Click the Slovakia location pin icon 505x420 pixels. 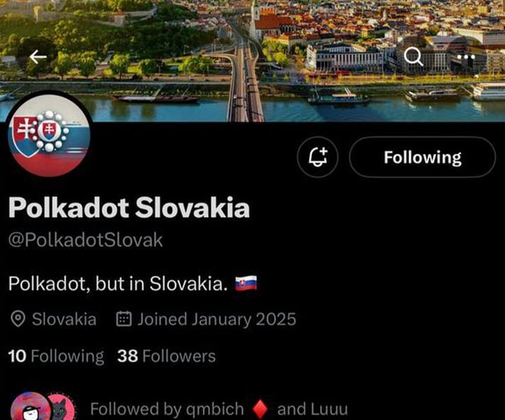point(18,319)
